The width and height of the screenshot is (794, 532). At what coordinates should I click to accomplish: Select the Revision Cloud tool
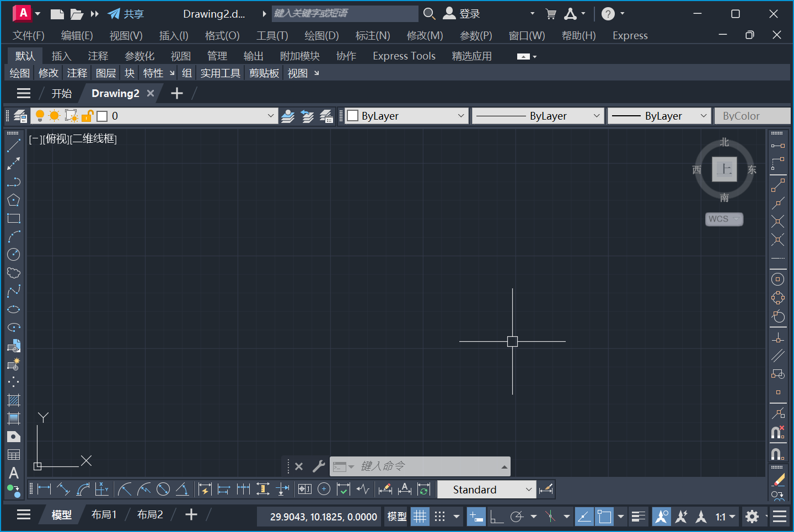[x=14, y=273]
